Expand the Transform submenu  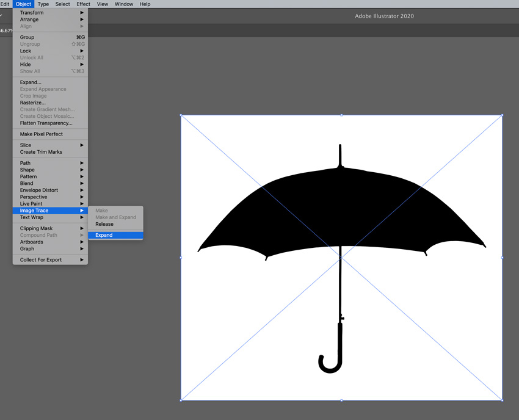(x=32, y=12)
